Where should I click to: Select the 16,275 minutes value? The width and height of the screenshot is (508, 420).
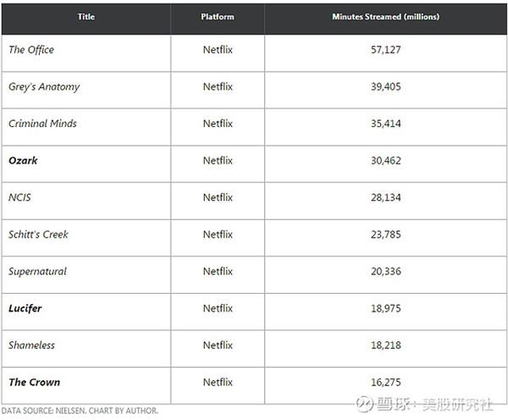click(x=386, y=382)
